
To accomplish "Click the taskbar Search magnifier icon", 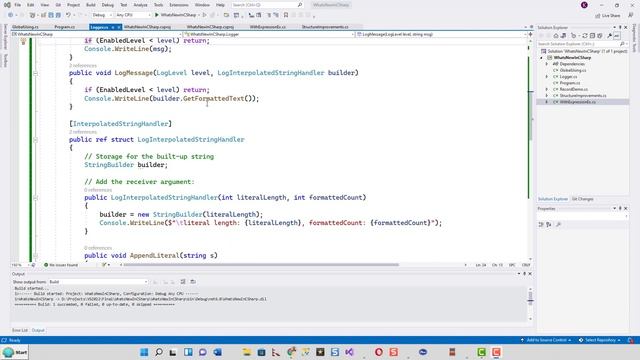I will pyautogui.click(x=159, y=352).
